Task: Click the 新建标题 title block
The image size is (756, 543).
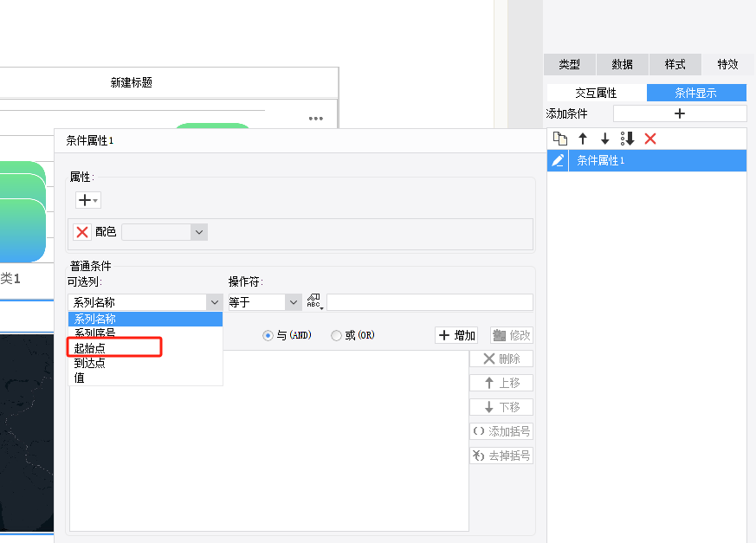Action: pyautogui.click(x=169, y=82)
